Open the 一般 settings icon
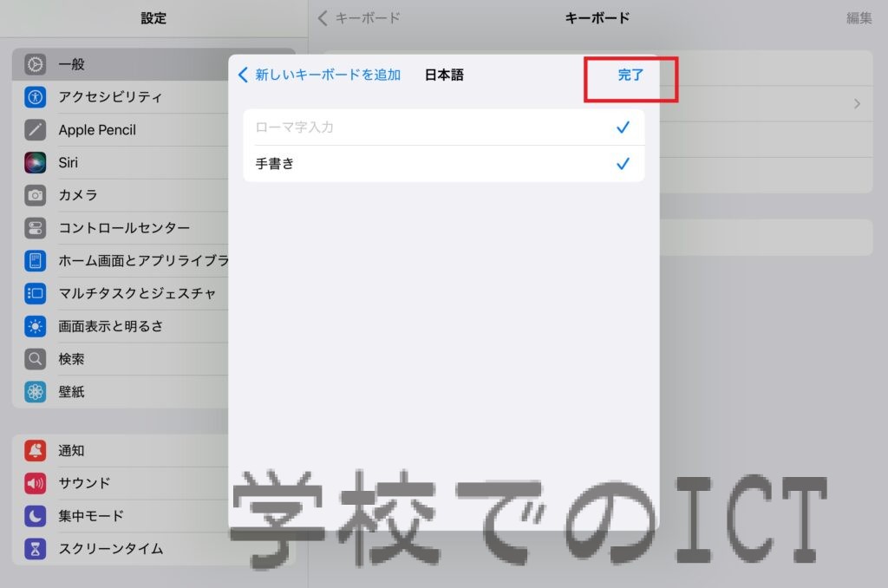Viewport: 888px width, 588px height. (x=35, y=64)
